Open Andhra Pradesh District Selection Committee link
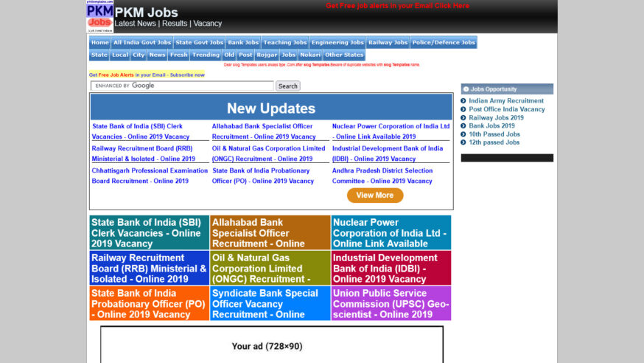This screenshot has width=644, height=363. (382, 176)
